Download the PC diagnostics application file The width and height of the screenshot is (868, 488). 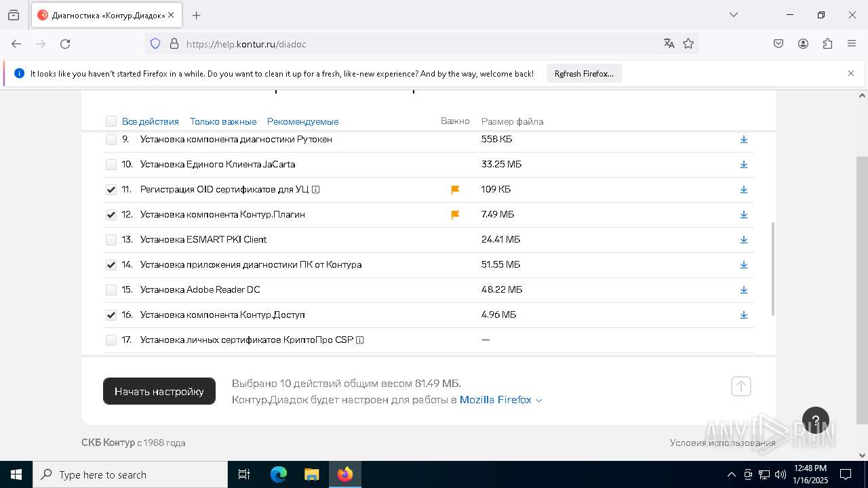[x=744, y=265]
